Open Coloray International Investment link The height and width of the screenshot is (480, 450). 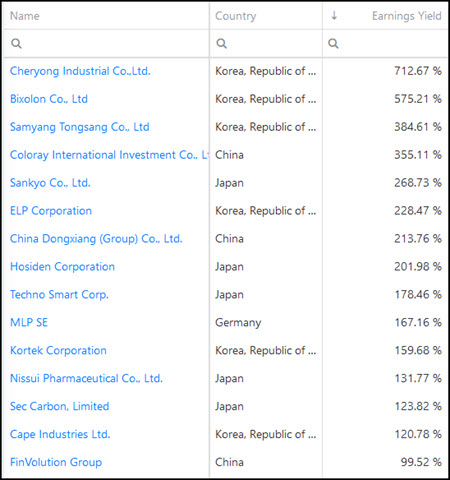(109, 155)
